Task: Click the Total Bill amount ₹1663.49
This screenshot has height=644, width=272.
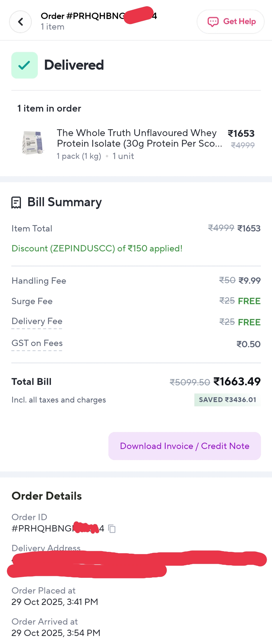Action: (x=237, y=381)
